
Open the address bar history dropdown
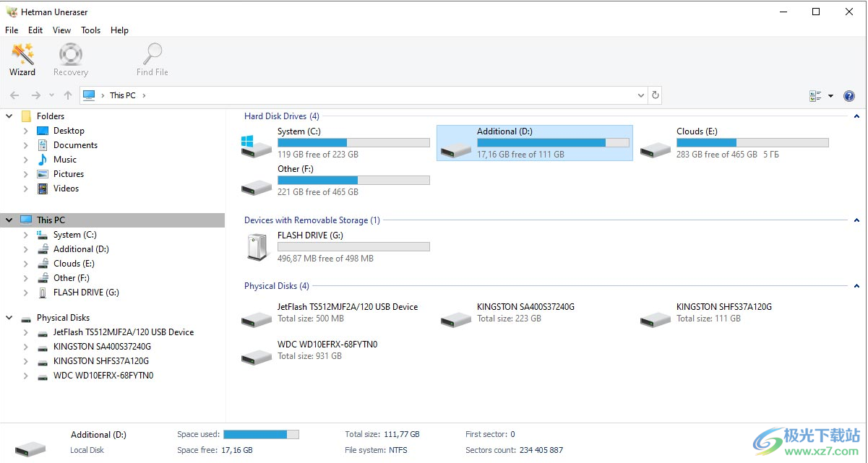click(641, 95)
